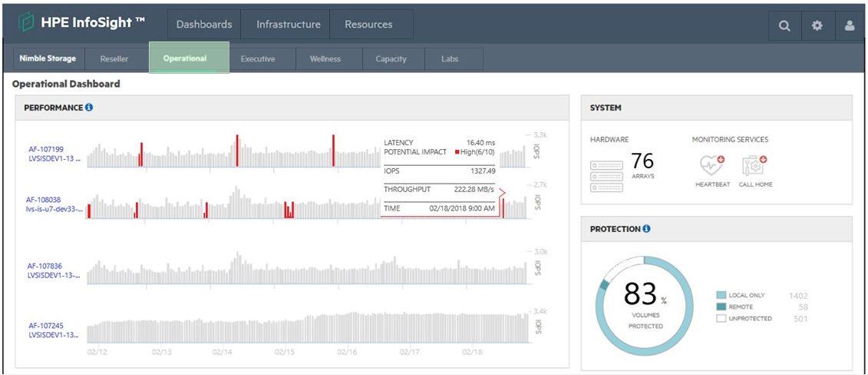Viewport: 868px width, 375px height.
Task: Open the settings gear icon
Action: 817,25
